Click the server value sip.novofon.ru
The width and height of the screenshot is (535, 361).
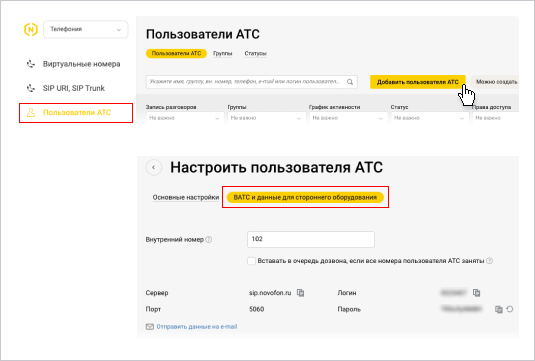tap(270, 293)
